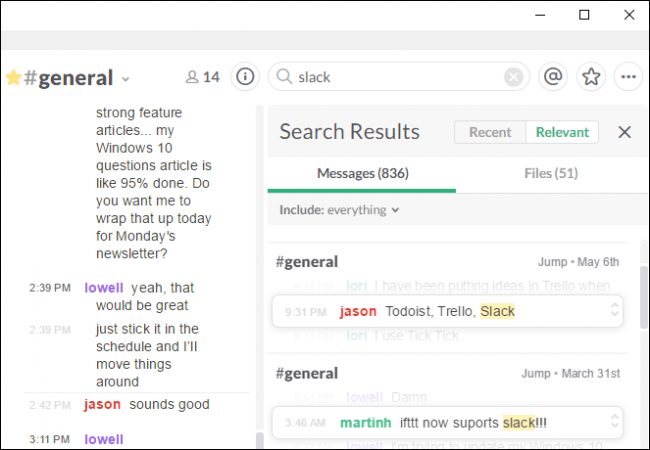Sort results by Recent

[490, 132]
